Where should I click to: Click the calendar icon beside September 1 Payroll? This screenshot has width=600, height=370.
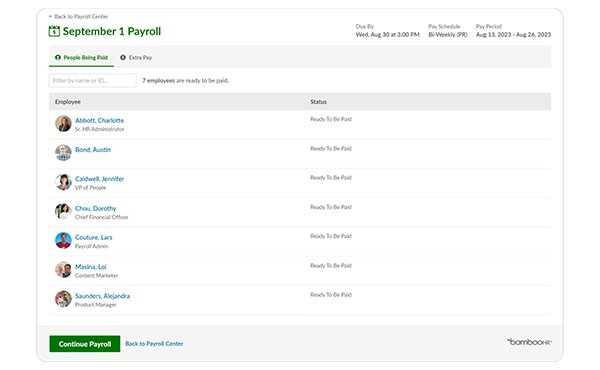54,31
